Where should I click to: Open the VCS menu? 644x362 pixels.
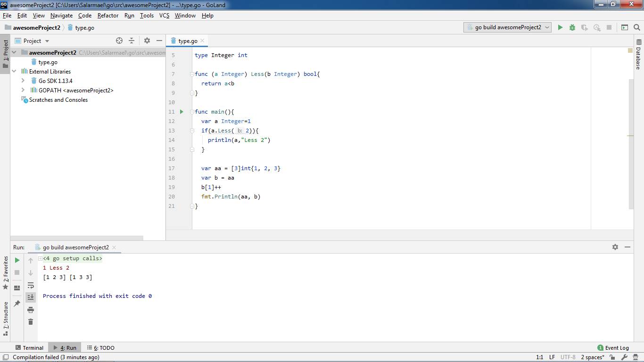(x=164, y=16)
